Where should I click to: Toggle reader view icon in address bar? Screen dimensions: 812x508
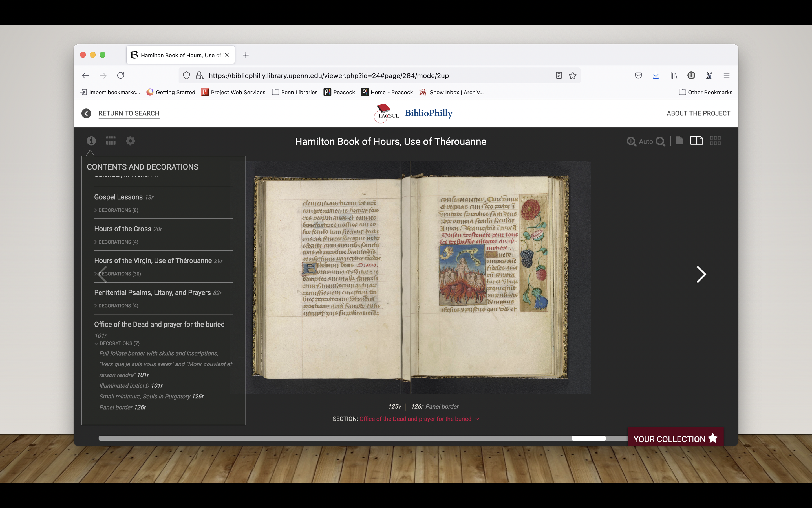(559, 76)
